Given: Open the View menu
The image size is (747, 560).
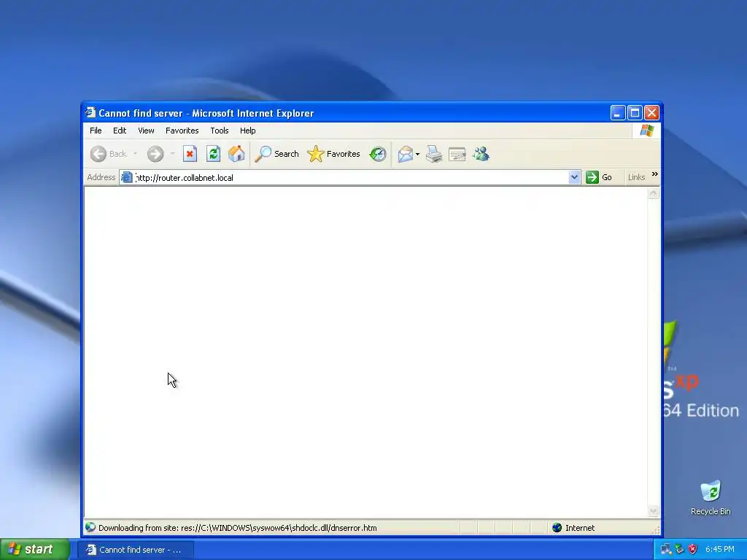Looking at the screenshot, I should 146,131.
